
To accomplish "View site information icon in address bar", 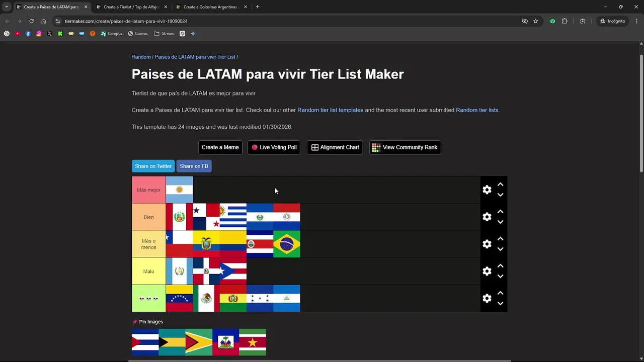I will (58, 21).
